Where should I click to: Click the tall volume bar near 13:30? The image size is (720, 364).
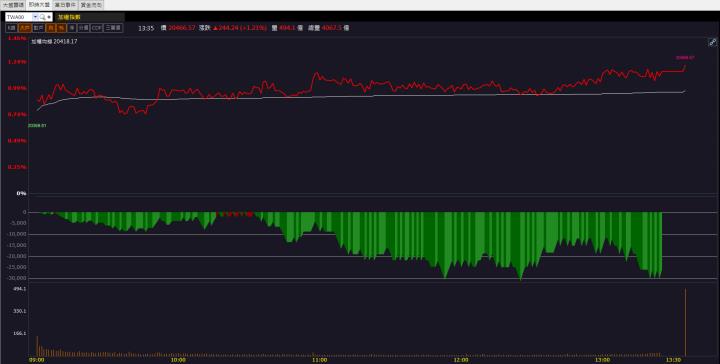coord(686,322)
